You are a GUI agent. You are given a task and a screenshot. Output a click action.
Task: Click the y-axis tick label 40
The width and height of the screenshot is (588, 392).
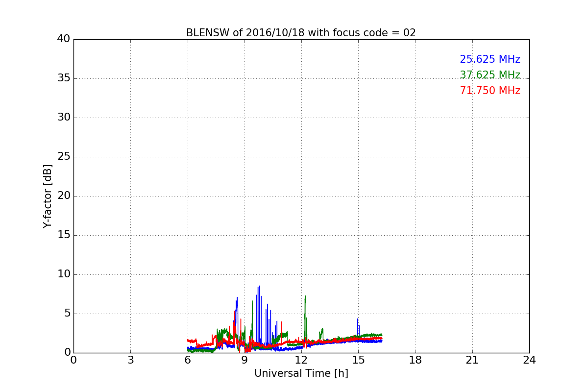64,39
